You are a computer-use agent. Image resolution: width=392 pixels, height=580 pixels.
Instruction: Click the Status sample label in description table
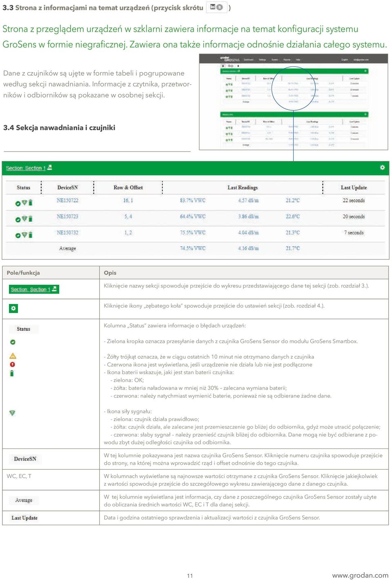pyautogui.click(x=24, y=329)
